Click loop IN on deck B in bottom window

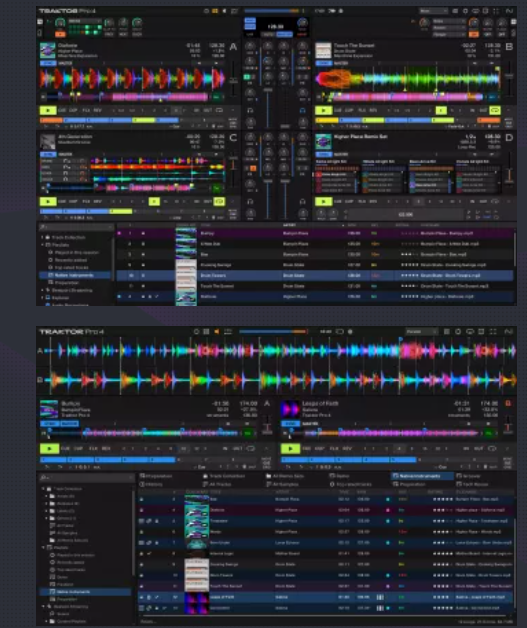pyautogui.click(x=466, y=449)
